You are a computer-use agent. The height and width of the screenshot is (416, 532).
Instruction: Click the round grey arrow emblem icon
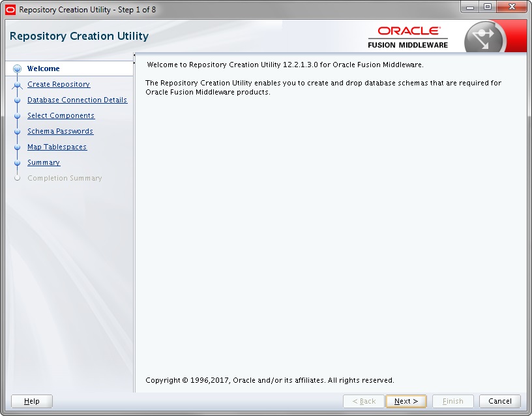[x=484, y=38]
